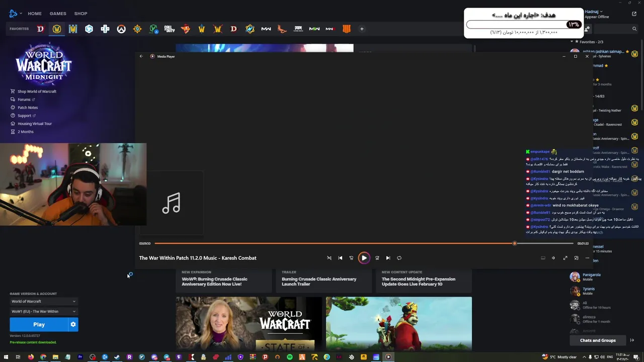Image resolution: width=644 pixels, height=362 pixels.
Task: Toggle closed captions in Media Player
Action: coord(543,258)
